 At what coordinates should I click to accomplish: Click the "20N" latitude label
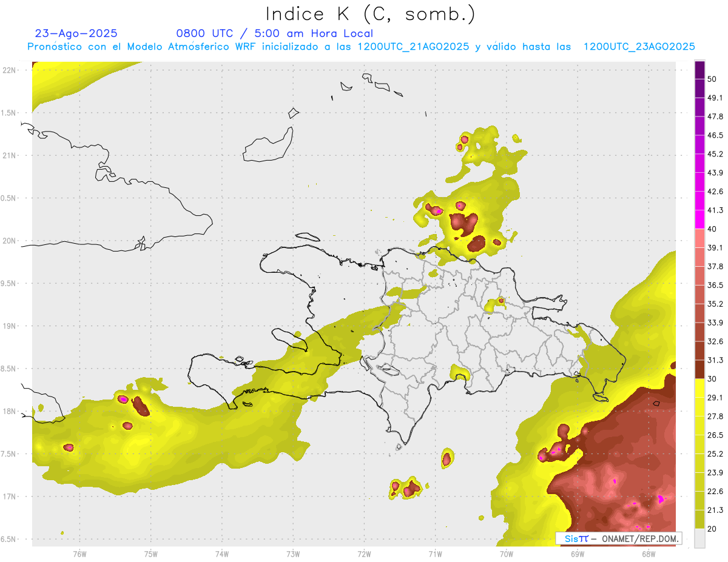(10, 241)
